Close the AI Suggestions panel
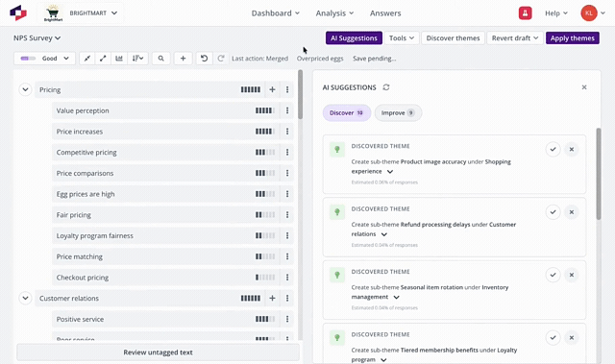Image resolution: width=615 pixels, height=364 pixels. tap(584, 87)
